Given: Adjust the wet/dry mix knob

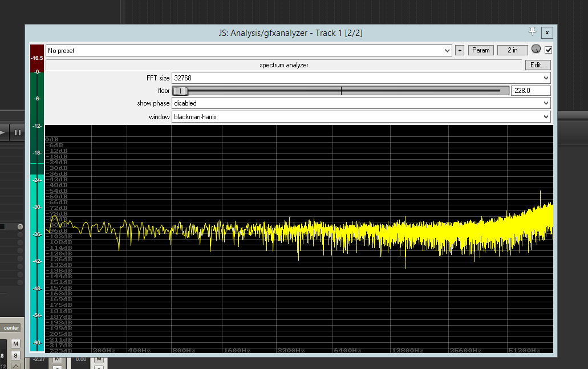Looking at the screenshot, I should [x=536, y=50].
